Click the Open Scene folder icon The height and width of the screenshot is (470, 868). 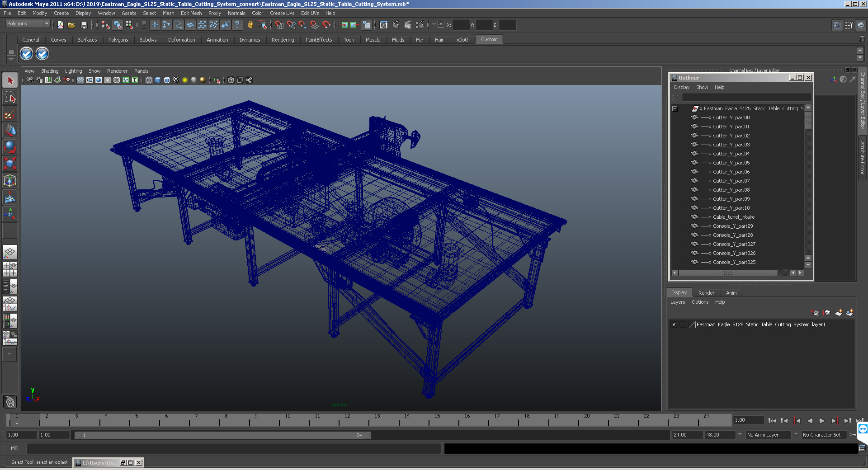point(71,25)
